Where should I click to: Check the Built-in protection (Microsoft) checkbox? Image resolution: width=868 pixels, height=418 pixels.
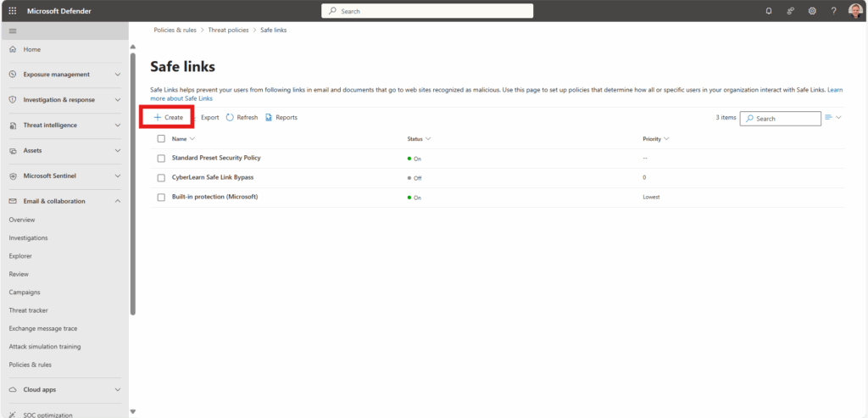click(x=161, y=197)
